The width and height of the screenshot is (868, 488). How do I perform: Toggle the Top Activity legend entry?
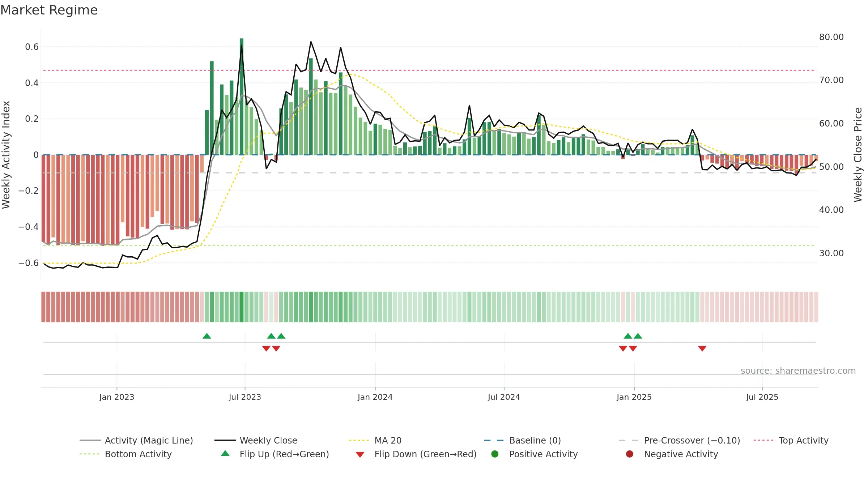click(x=791, y=440)
